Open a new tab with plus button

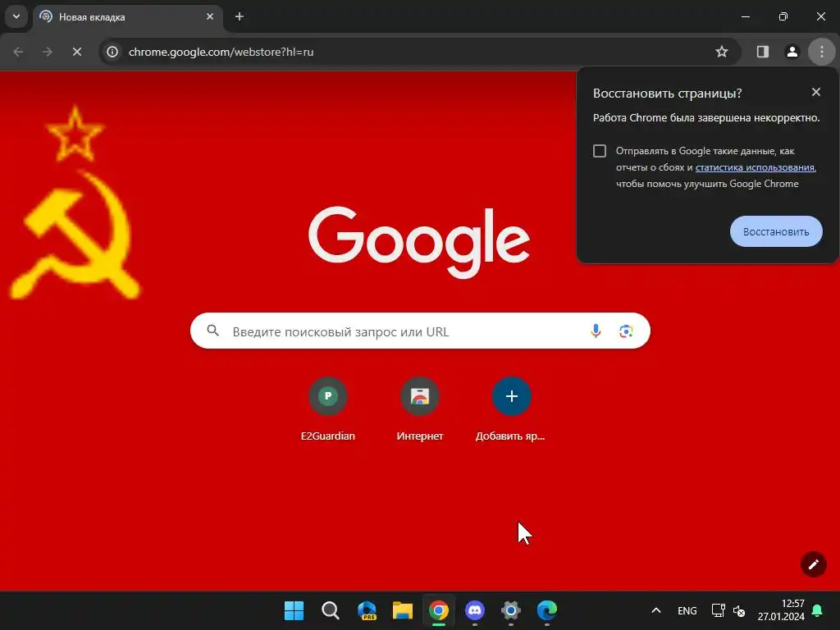240,16
